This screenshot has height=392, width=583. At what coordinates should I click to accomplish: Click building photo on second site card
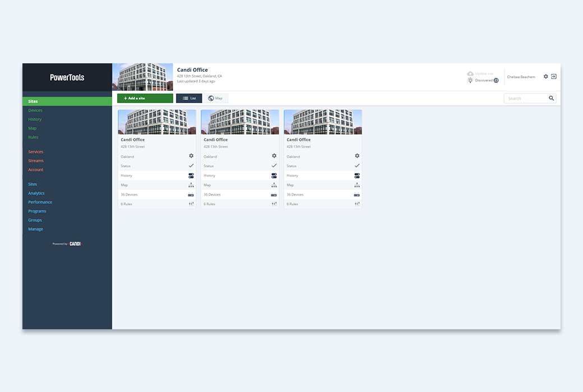240,122
